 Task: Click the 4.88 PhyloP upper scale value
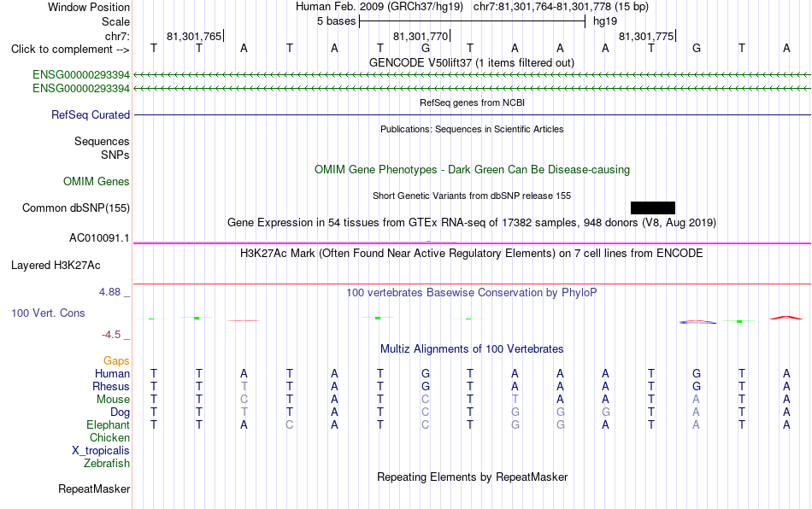click(109, 292)
